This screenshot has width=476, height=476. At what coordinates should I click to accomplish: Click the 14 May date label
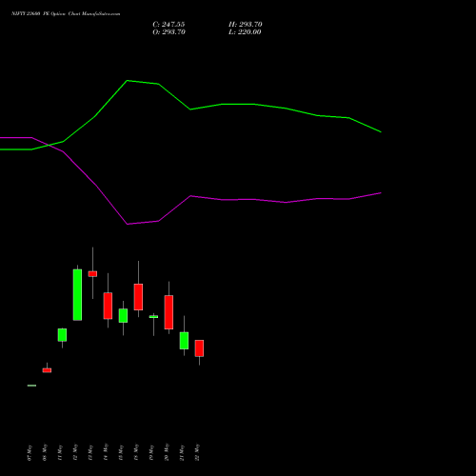click(x=106, y=453)
